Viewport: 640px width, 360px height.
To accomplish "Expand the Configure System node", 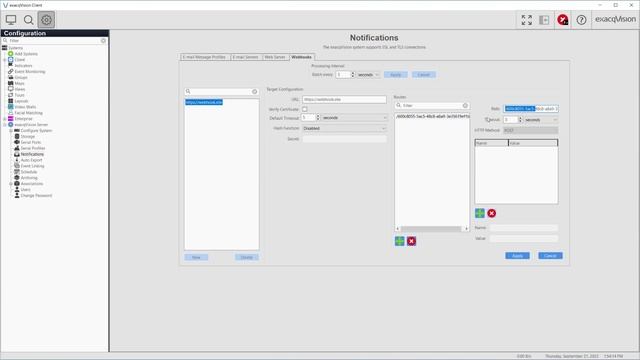I will (x=11, y=131).
